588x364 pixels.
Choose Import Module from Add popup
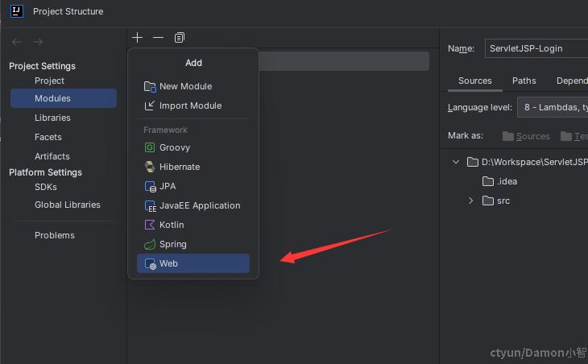[x=193, y=105]
